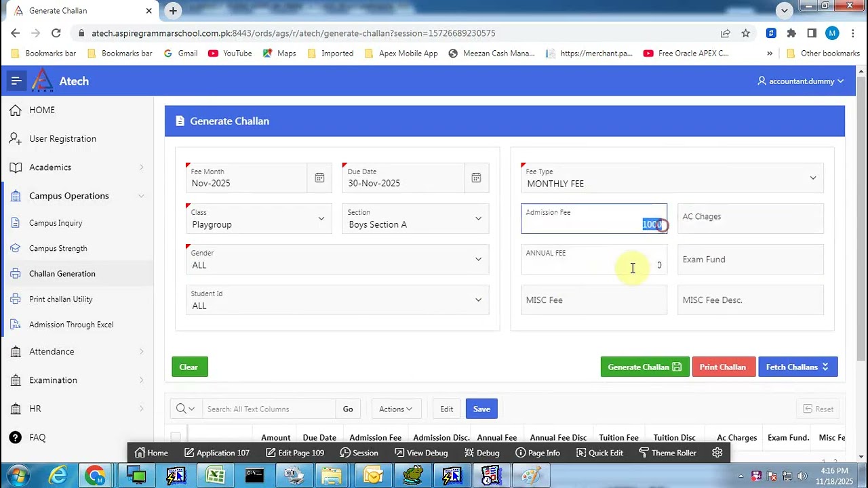
Task: Open Internet Explorer from taskbar
Action: tap(58, 475)
